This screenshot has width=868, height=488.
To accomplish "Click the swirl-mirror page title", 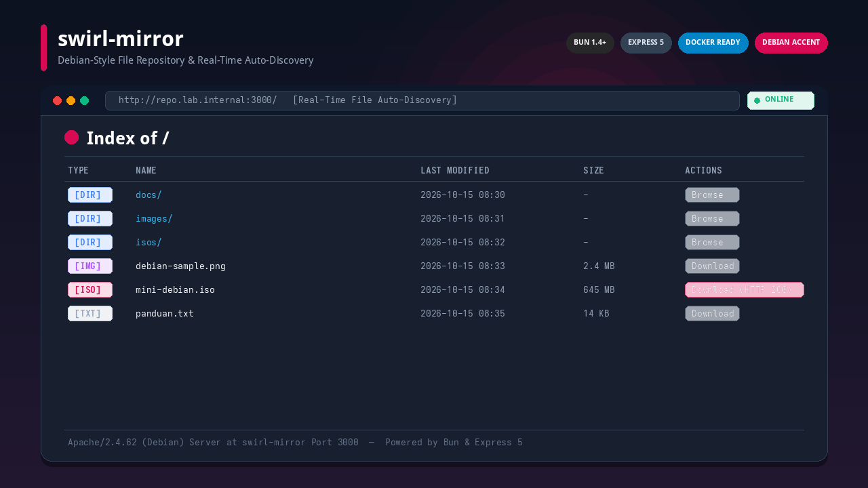I will pyautogui.click(x=121, y=39).
